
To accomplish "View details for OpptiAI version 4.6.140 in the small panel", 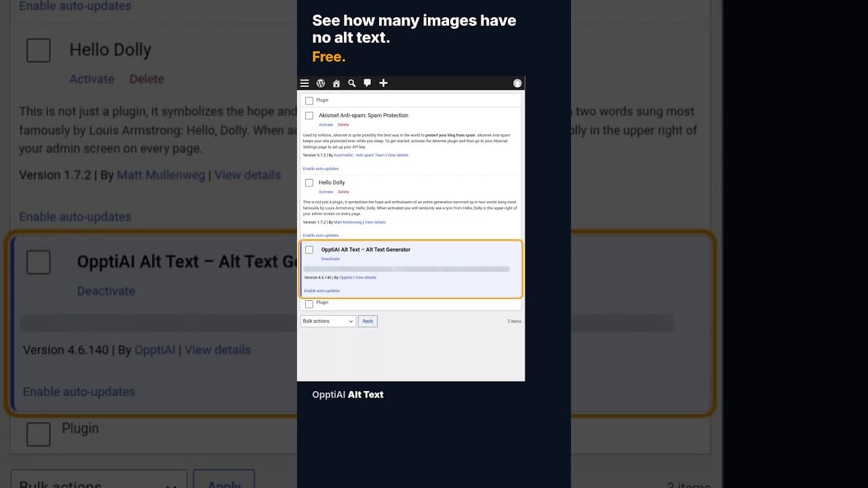I will tap(366, 278).
